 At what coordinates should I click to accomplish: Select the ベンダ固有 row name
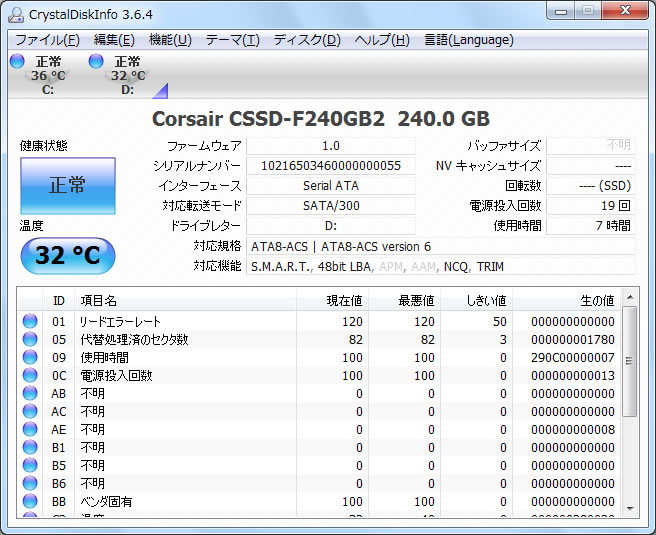tap(106, 501)
